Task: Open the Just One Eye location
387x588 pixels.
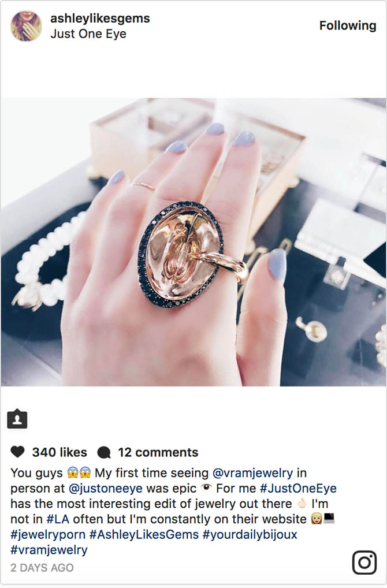Action: [x=88, y=34]
